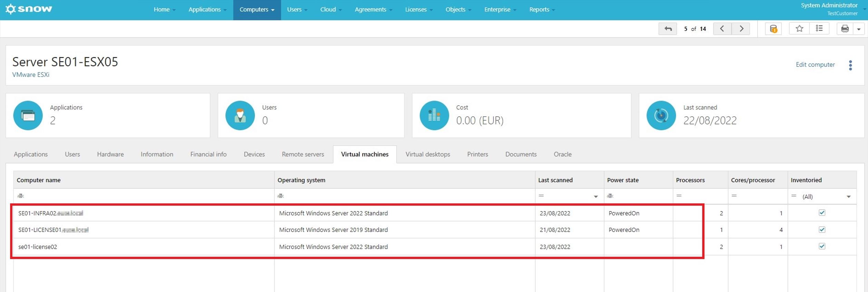Go to the next computer record

click(741, 29)
